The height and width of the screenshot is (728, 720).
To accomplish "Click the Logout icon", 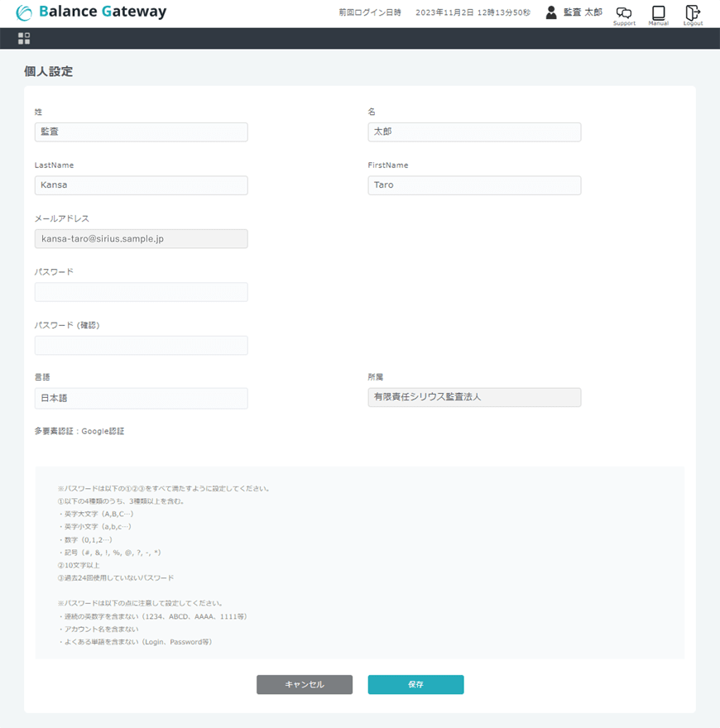I will pos(693,12).
